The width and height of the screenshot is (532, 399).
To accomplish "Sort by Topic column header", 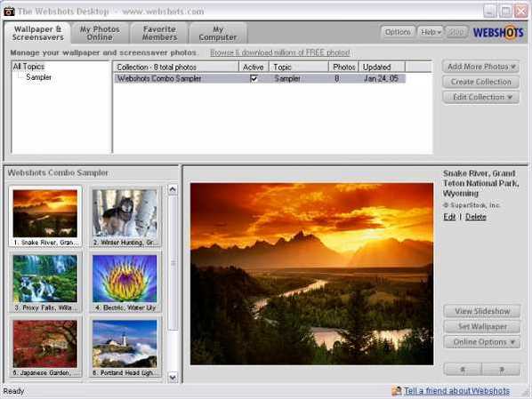I will pyautogui.click(x=299, y=67).
